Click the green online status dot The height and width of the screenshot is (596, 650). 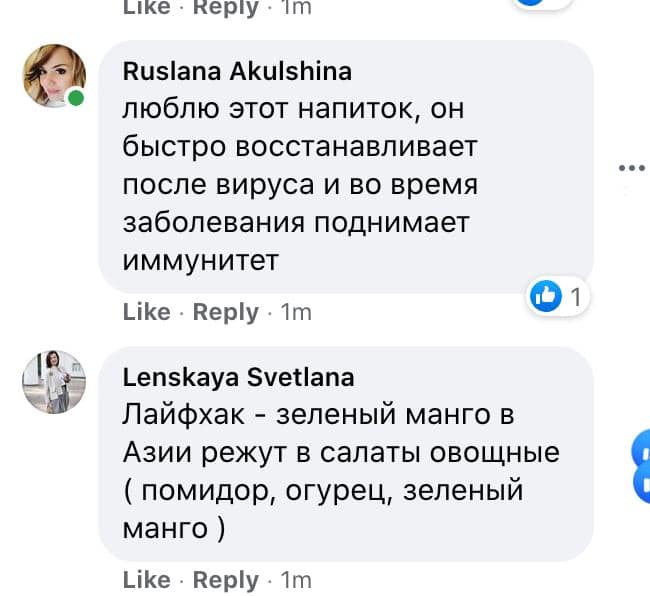(75, 99)
